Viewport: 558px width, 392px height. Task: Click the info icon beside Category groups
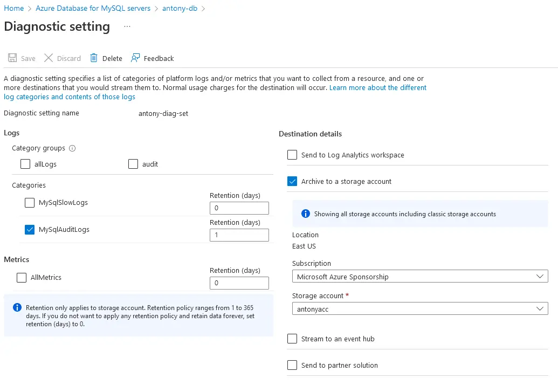pyautogui.click(x=72, y=148)
